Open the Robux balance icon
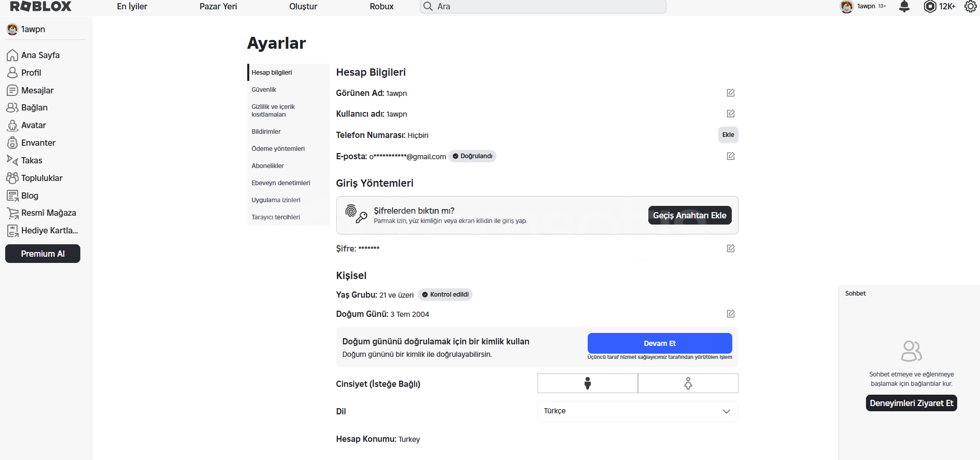Image resolution: width=980 pixels, height=460 pixels. (930, 6)
